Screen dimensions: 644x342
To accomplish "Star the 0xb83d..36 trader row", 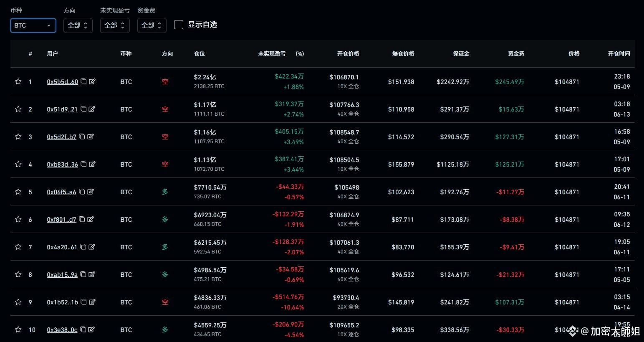I will (18, 164).
